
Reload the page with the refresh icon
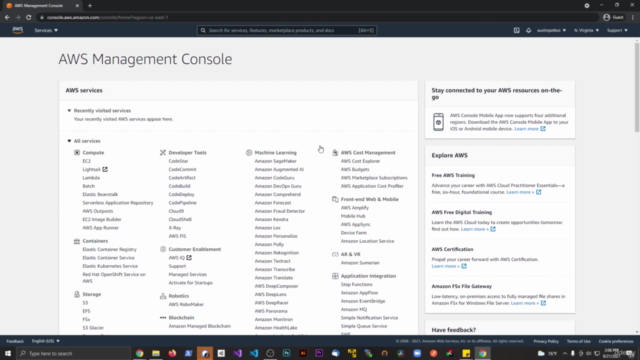29,17
